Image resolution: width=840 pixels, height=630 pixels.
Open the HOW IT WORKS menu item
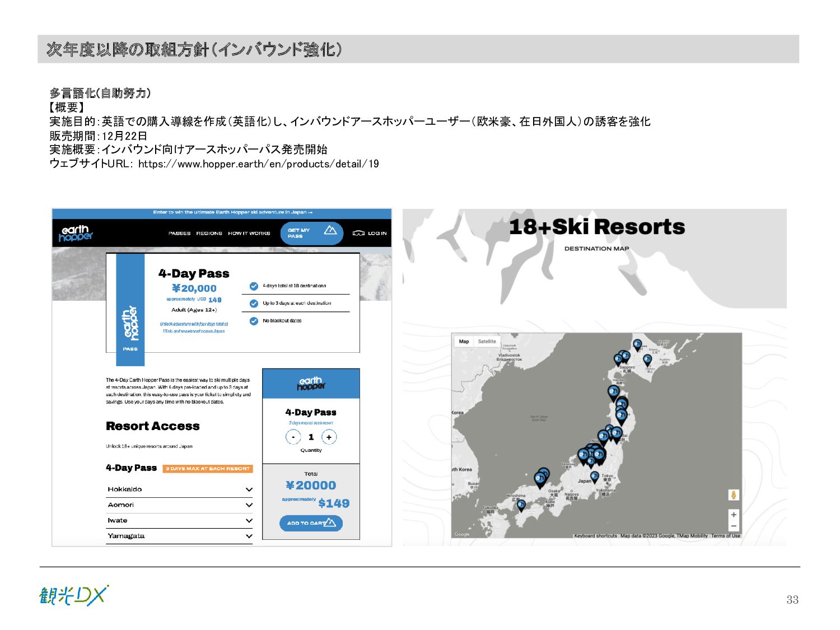(x=249, y=234)
